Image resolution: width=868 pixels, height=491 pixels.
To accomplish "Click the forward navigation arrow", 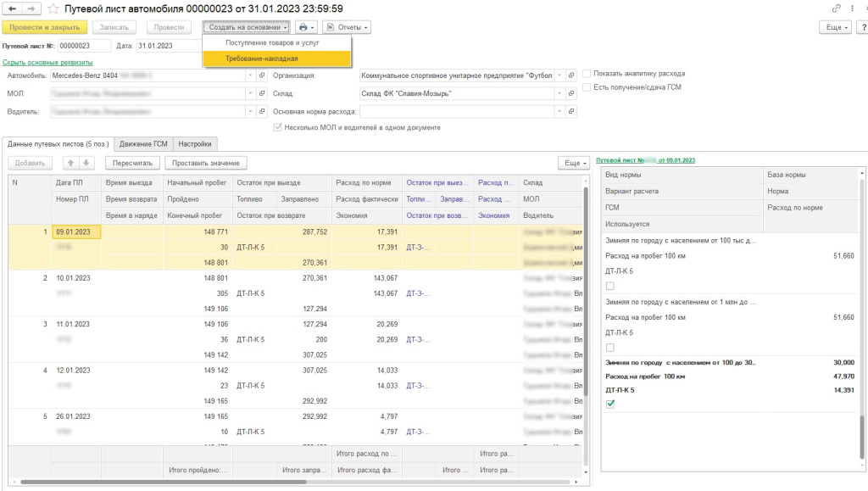I will (x=31, y=8).
